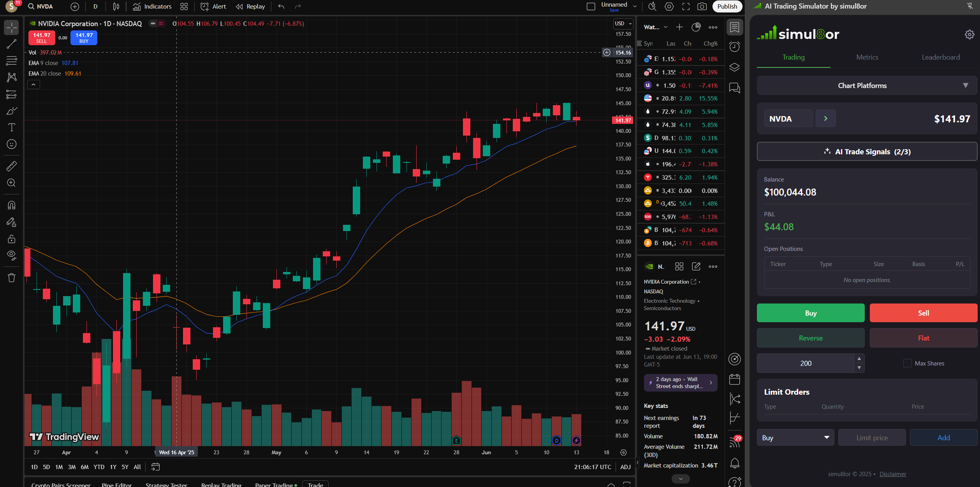The image size is (980, 487).
Task: Open the Unnamed layout dropdown arrow
Action: click(635, 6)
